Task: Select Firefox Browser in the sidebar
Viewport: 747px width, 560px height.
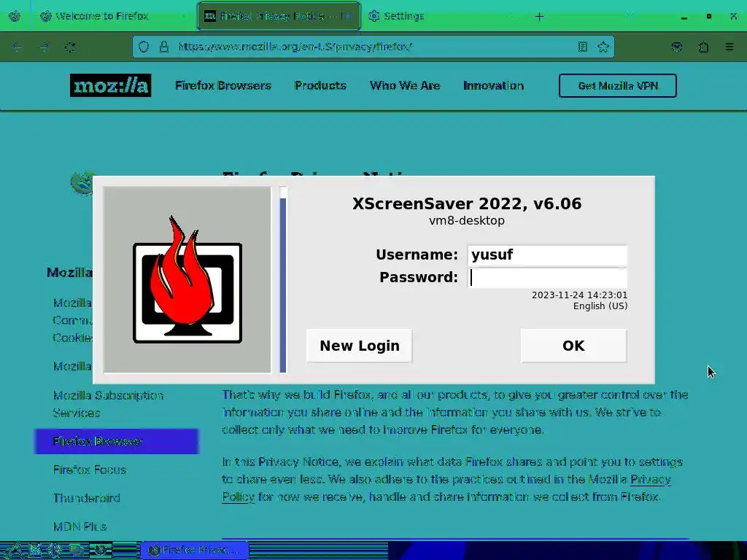Action: point(116,441)
